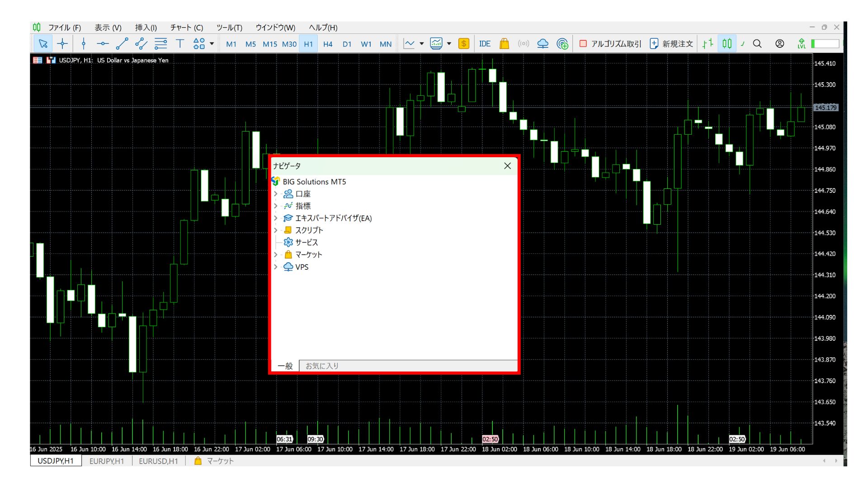Switch chart to bar chart mode
Viewport: 868px width, 488px height.
[708, 44]
